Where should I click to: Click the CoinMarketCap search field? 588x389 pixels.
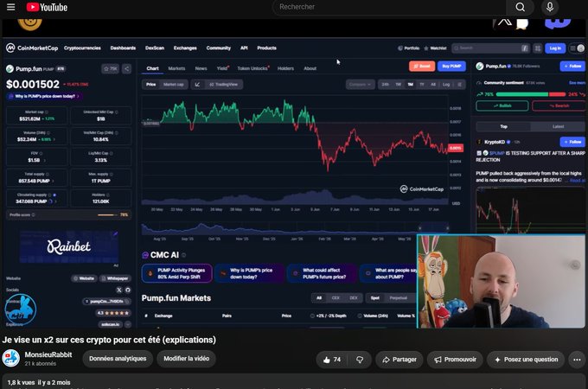point(490,48)
